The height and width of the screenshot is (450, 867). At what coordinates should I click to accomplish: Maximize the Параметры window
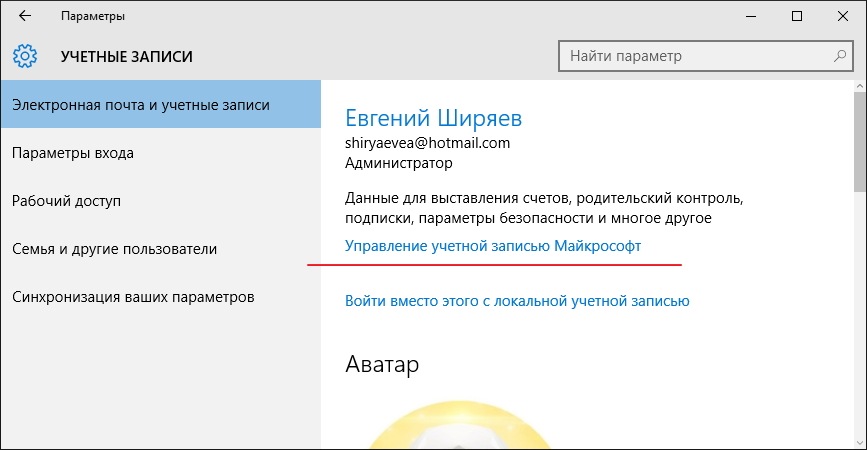pos(797,16)
